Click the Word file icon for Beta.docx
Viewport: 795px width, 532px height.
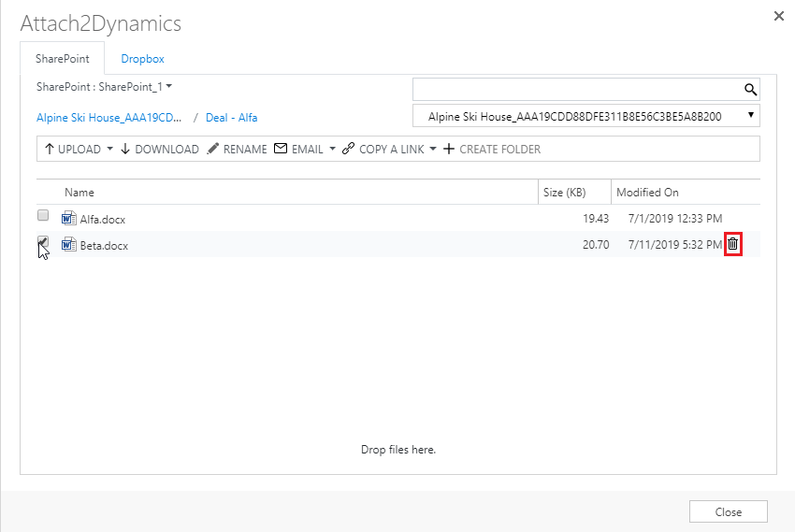pos(68,245)
